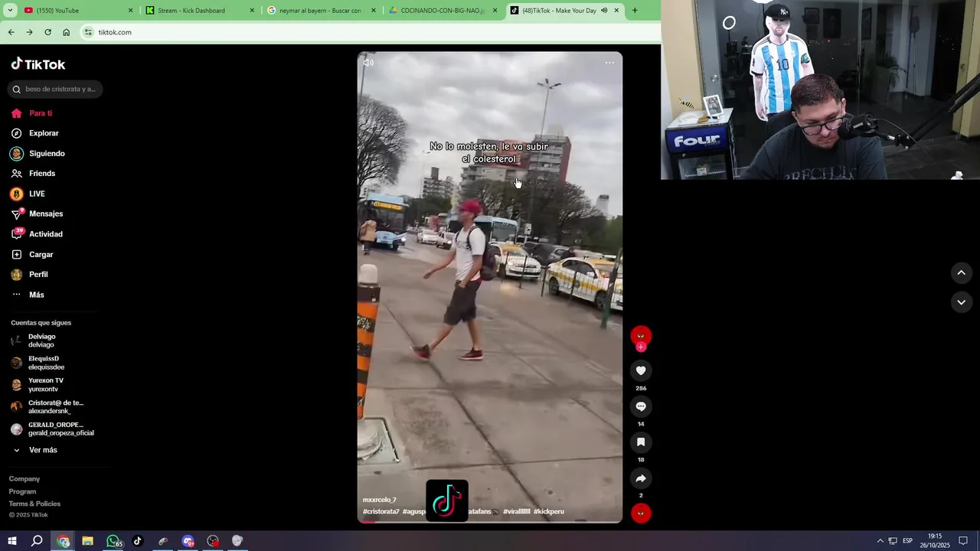980x551 pixels.
Task: Switch to the COCINANDO-CON-BIG-NAO tab
Action: (x=443, y=11)
